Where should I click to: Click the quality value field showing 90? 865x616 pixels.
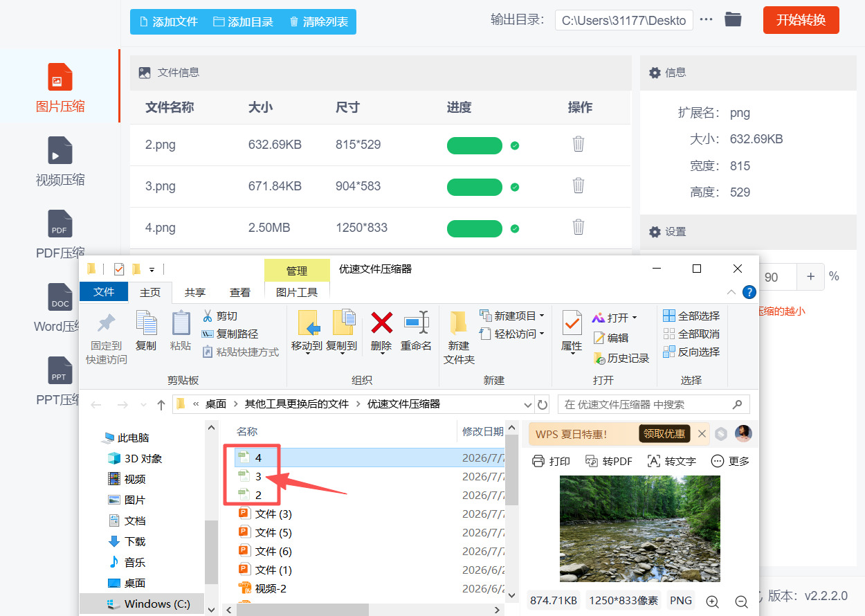point(777,277)
